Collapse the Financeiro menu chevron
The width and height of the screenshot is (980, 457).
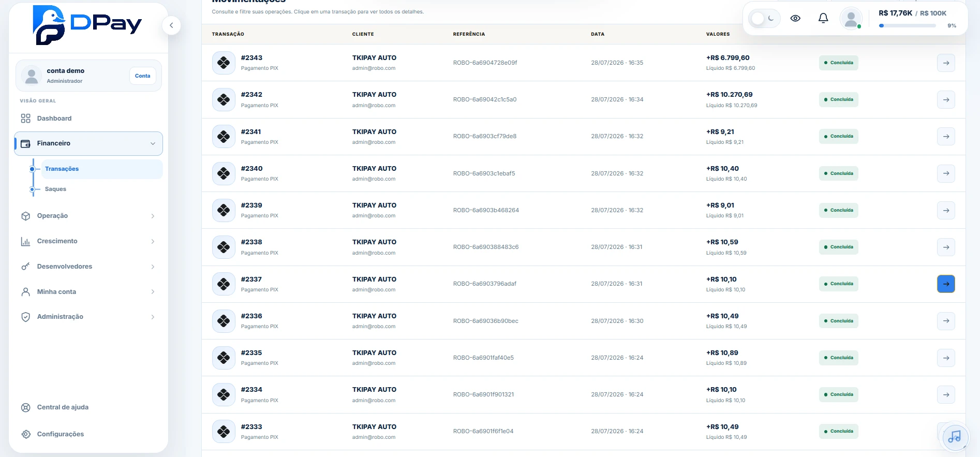point(153,144)
